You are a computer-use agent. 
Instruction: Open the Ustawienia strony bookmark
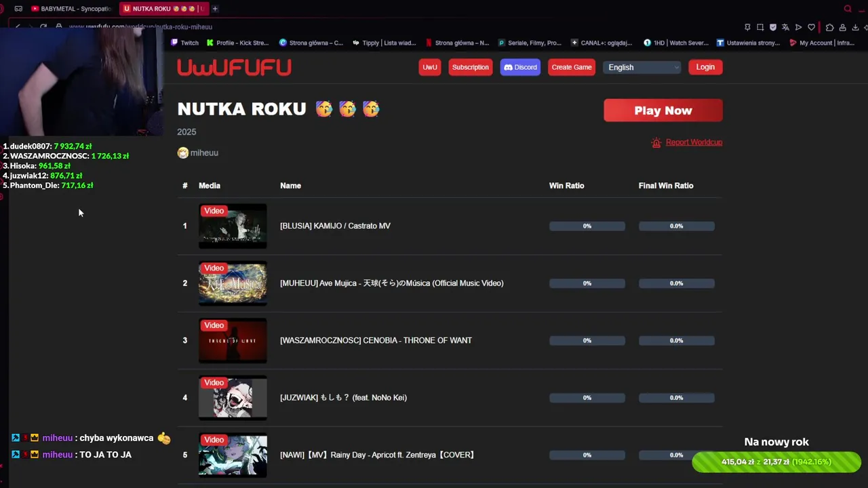(x=749, y=43)
